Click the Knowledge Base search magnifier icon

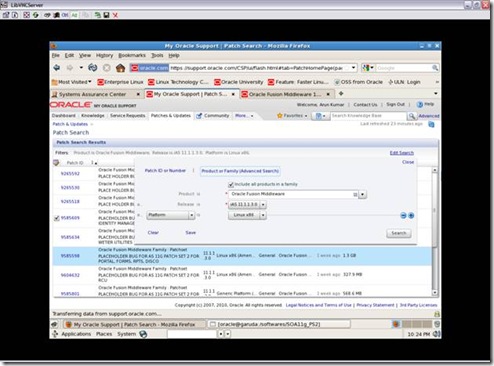tap(412, 116)
